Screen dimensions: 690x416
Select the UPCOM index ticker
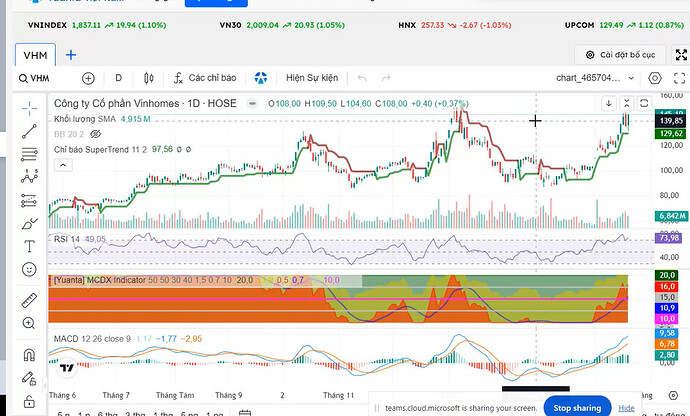(624, 25)
